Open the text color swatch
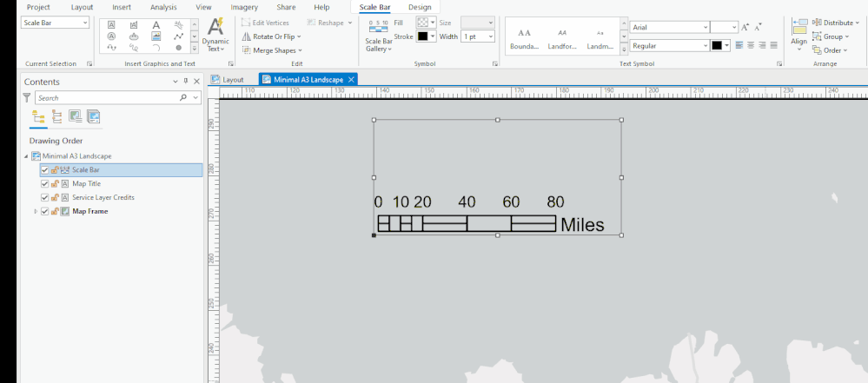This screenshot has height=383, width=868. [720, 46]
